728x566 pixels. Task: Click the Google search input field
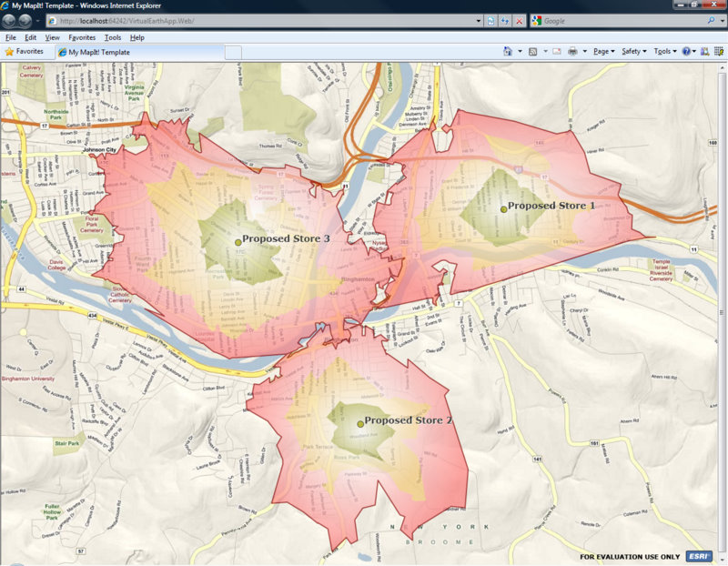[x=623, y=21]
